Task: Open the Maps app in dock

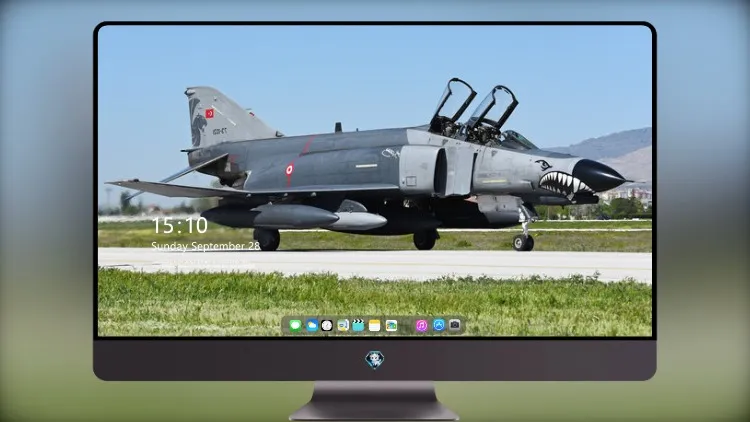Action: (342, 325)
